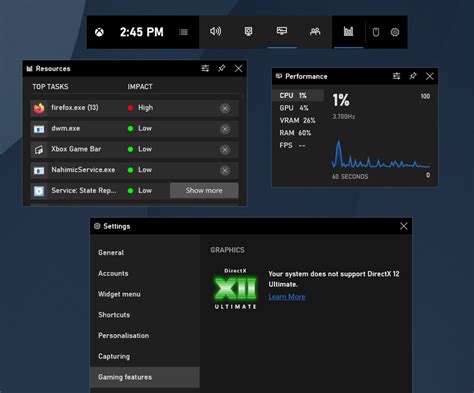Click the Performance widget title

306,76
